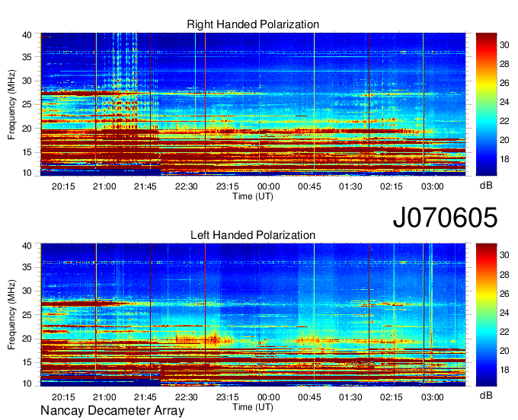Click the 30 dB tick on Left Handed color bar
The image size is (518, 420).
504,255
